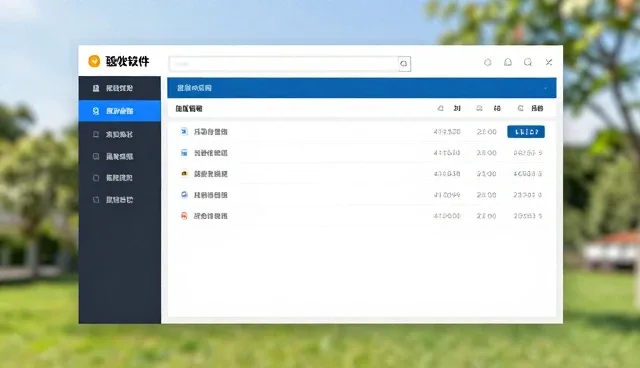Click the first column header icon in table header

click(x=440, y=109)
